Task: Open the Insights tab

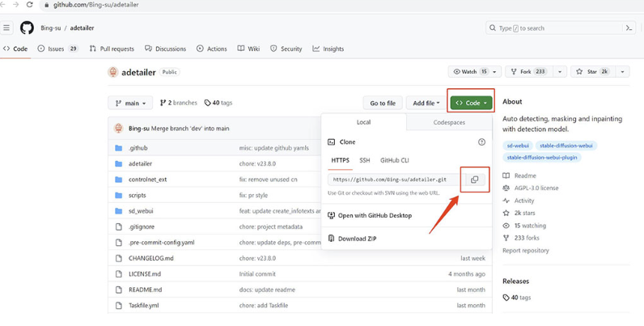Action: (x=328, y=49)
